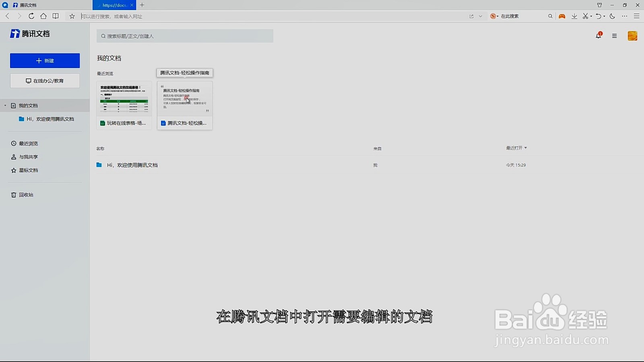
Task: Toggle night mode moon icon
Action: (612, 16)
